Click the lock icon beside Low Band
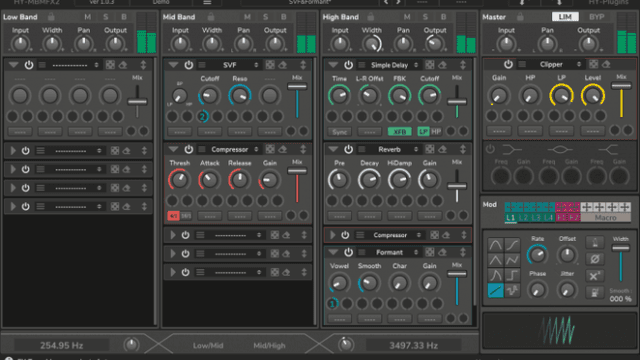This screenshot has width=640, height=360. (x=51, y=17)
